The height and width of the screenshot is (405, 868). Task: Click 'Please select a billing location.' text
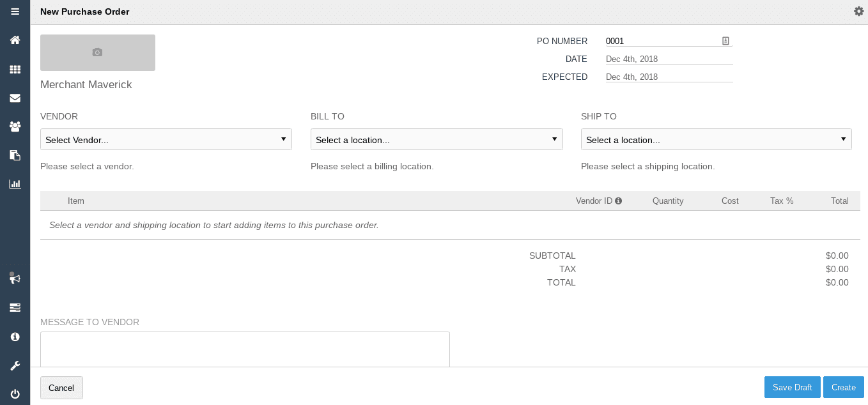(x=372, y=166)
